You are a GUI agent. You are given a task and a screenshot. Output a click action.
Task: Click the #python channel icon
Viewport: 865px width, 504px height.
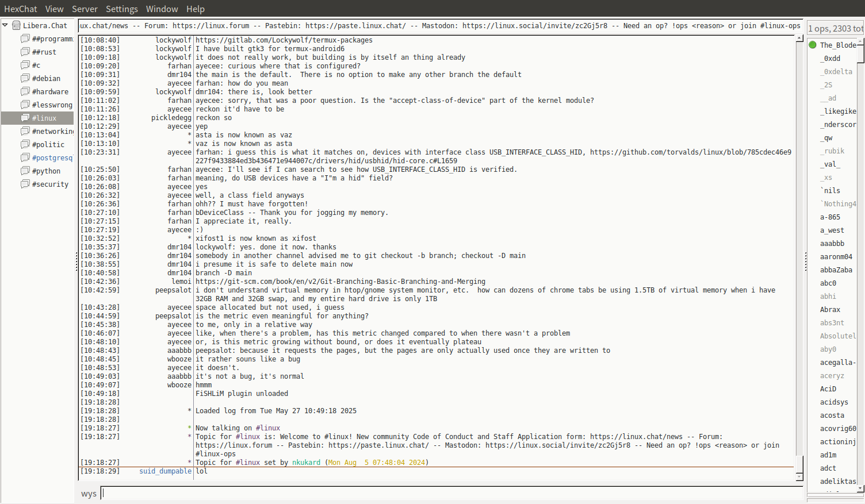(x=25, y=171)
